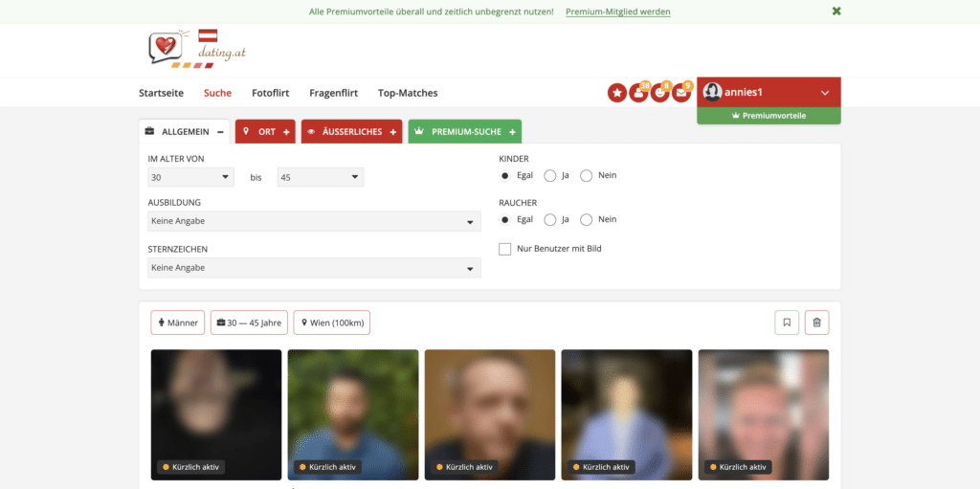Open smiley flirts icon with badge 8
Image resolution: width=980 pixels, height=489 pixels.
659,93
